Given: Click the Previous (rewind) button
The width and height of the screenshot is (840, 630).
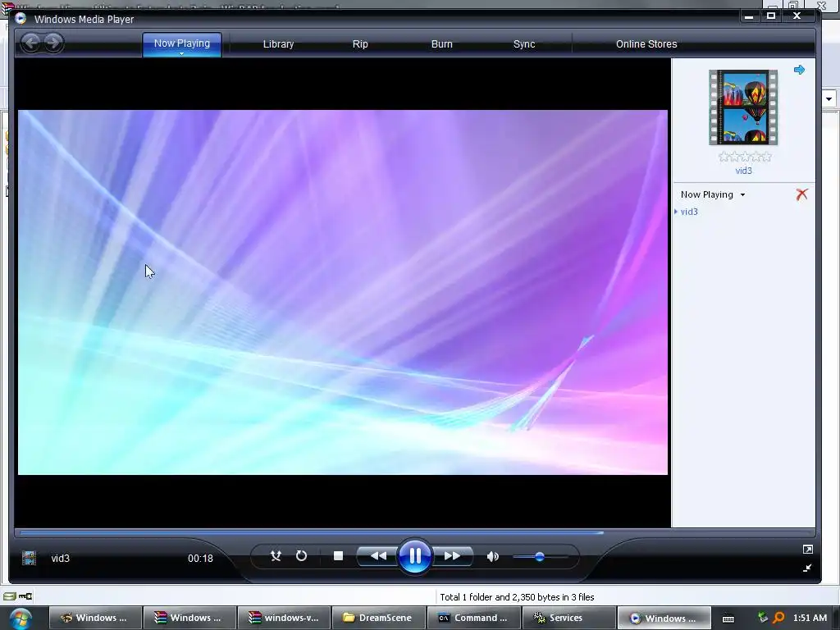Looking at the screenshot, I should (x=377, y=556).
